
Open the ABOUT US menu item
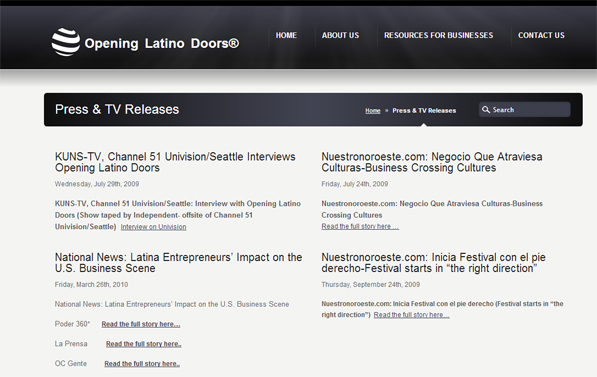(x=340, y=35)
